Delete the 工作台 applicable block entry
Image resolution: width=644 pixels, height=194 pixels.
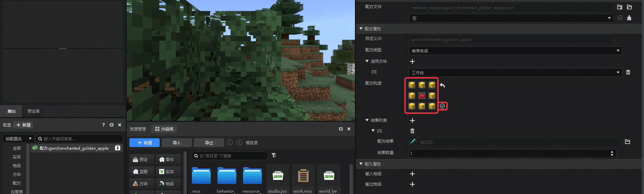point(628,72)
